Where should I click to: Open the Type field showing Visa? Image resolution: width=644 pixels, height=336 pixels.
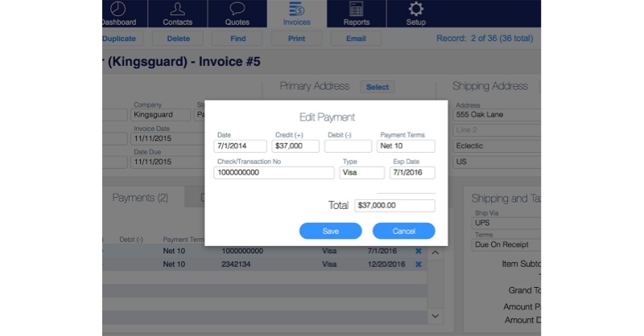tap(361, 173)
